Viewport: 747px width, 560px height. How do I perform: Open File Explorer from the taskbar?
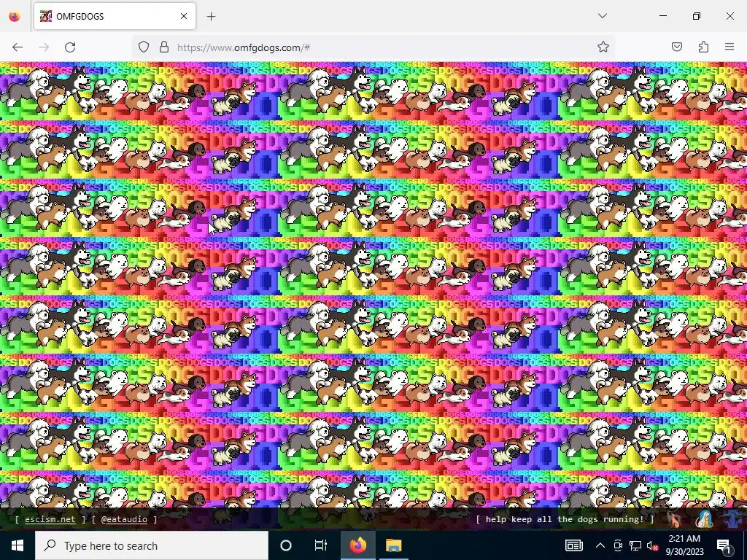pos(393,545)
